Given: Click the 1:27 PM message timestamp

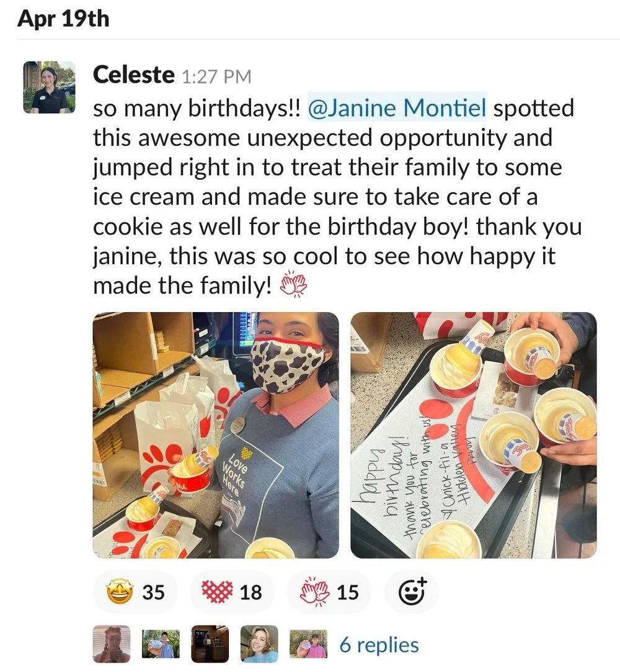Looking at the screenshot, I should pos(216,76).
